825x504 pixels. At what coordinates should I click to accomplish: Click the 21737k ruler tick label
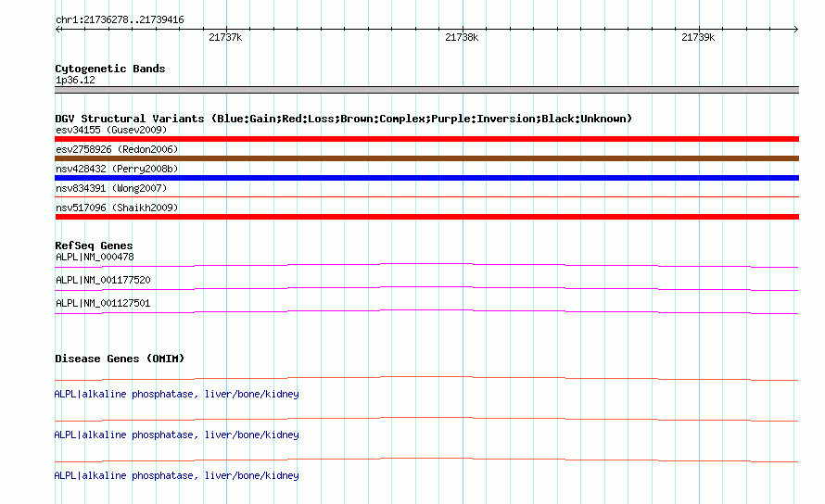[x=225, y=37]
